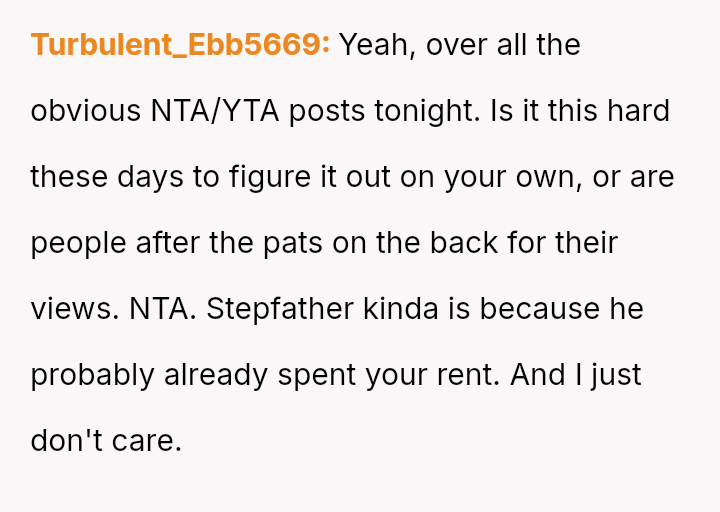Click the word "already" in the comment
720x512 pixels.
tap(212, 375)
